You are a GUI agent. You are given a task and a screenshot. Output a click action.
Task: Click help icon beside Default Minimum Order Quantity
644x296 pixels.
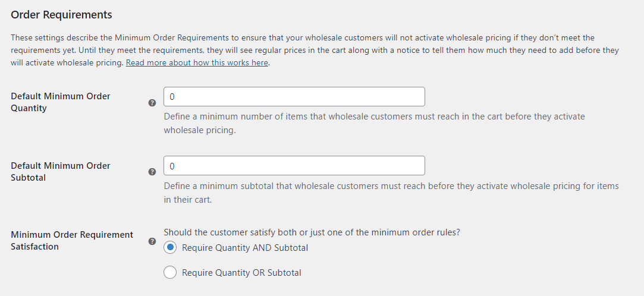point(152,102)
